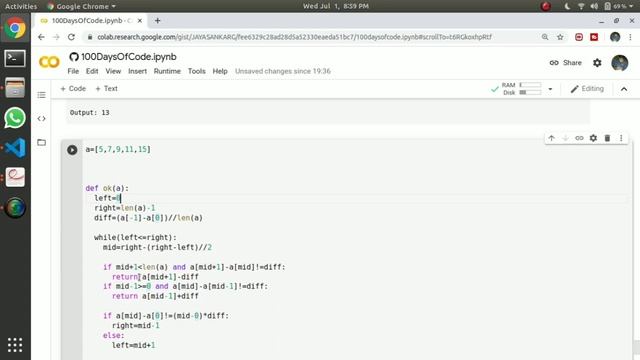Reload the page
This screenshot has height=360, width=640.
click(x=71, y=37)
